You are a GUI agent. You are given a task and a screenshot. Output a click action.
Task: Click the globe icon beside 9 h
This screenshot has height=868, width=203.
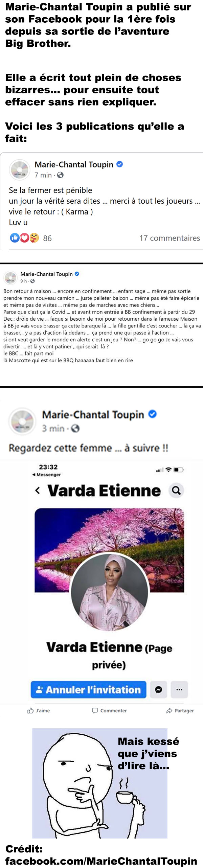click(x=32, y=281)
